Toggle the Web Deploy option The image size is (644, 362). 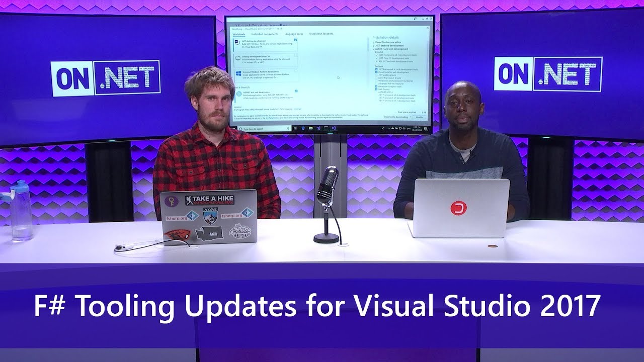click(376, 89)
